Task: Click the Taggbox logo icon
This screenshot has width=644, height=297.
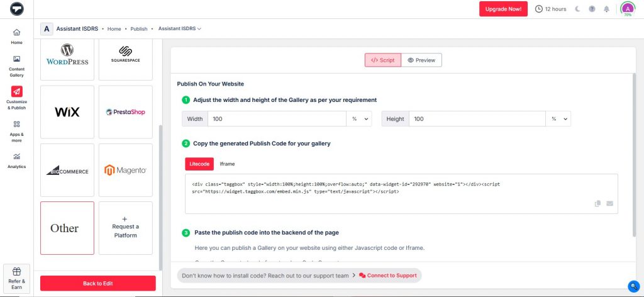Action: point(17,9)
